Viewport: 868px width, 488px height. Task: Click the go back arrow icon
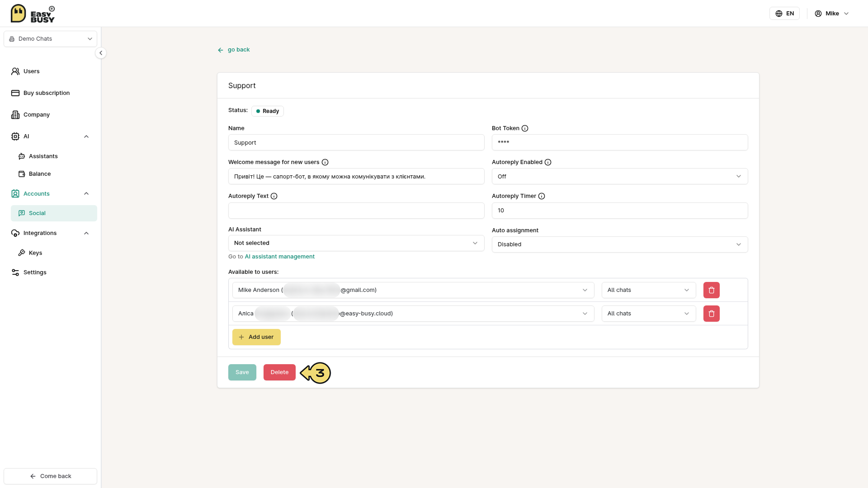[x=221, y=50]
